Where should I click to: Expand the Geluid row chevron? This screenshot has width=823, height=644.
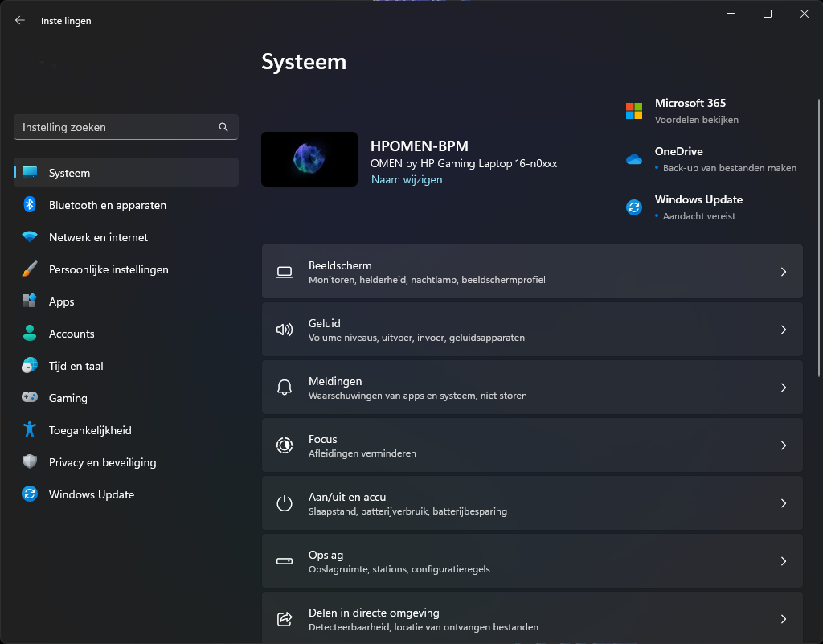783,330
